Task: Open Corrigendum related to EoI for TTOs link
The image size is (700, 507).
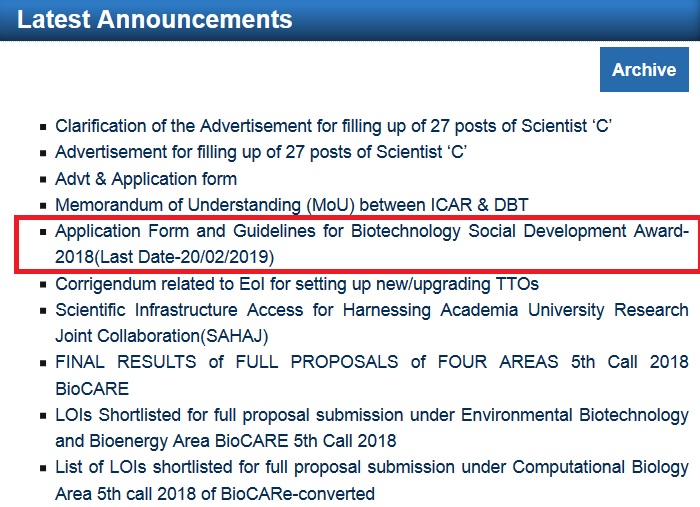Action: pos(297,284)
